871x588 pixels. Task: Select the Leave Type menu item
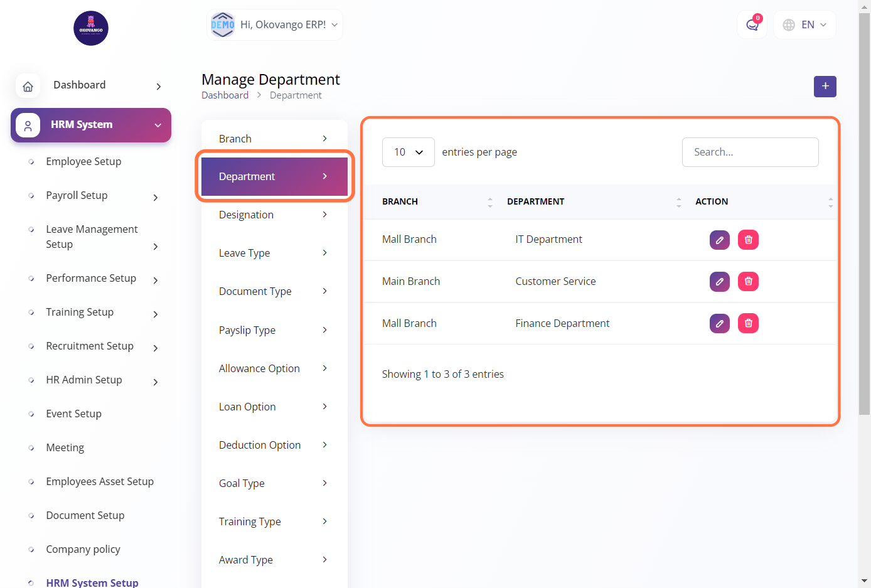point(274,253)
